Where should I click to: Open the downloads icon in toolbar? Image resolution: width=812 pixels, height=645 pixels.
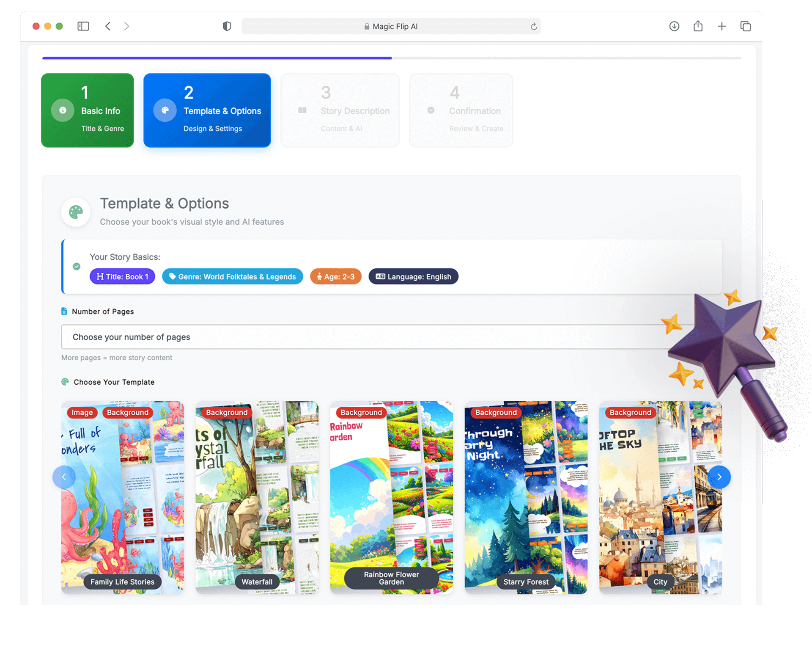point(674,26)
